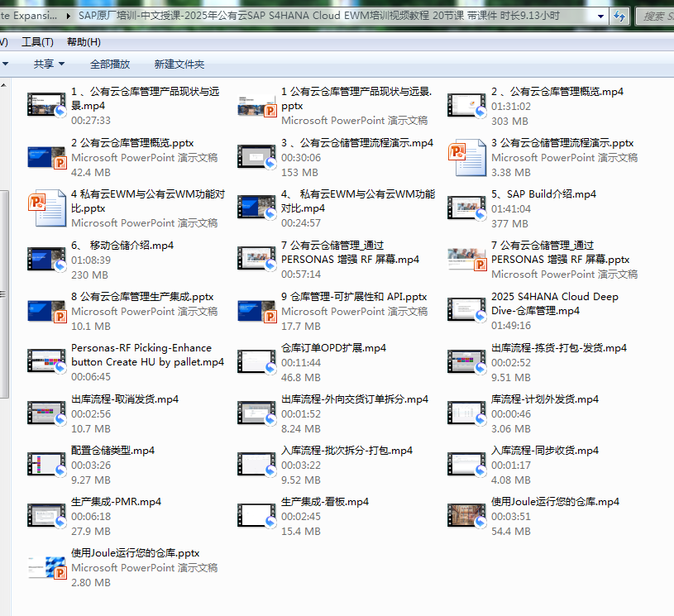The image size is (674, 616).
Task: Expand the breadcrumb arrow before SAP原厂培训 folder
Action: [x=69, y=16]
